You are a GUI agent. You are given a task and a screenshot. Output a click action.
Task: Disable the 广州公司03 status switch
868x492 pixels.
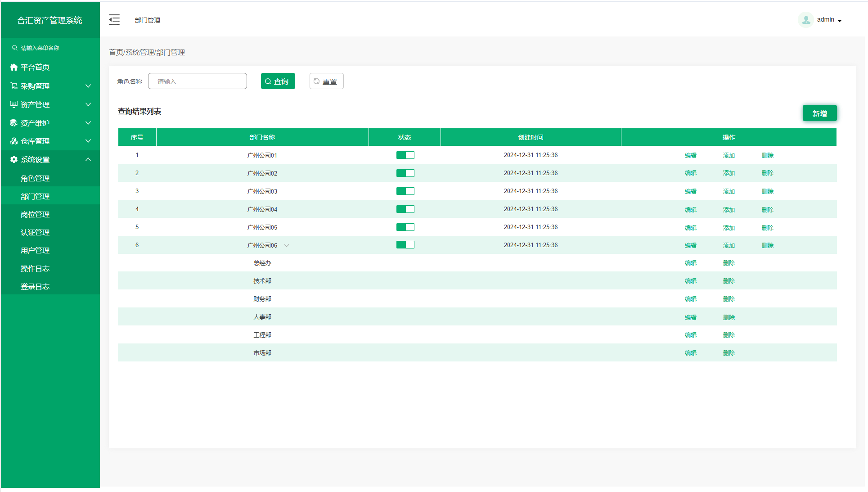pyautogui.click(x=405, y=191)
